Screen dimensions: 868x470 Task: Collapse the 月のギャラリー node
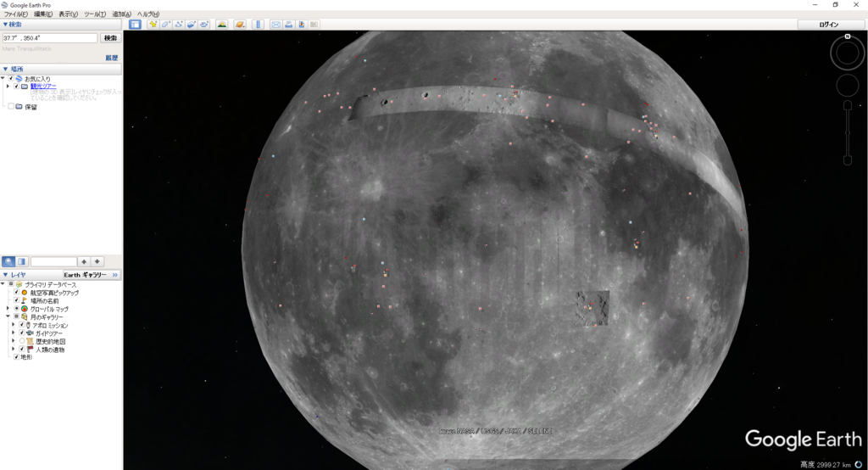coord(8,317)
